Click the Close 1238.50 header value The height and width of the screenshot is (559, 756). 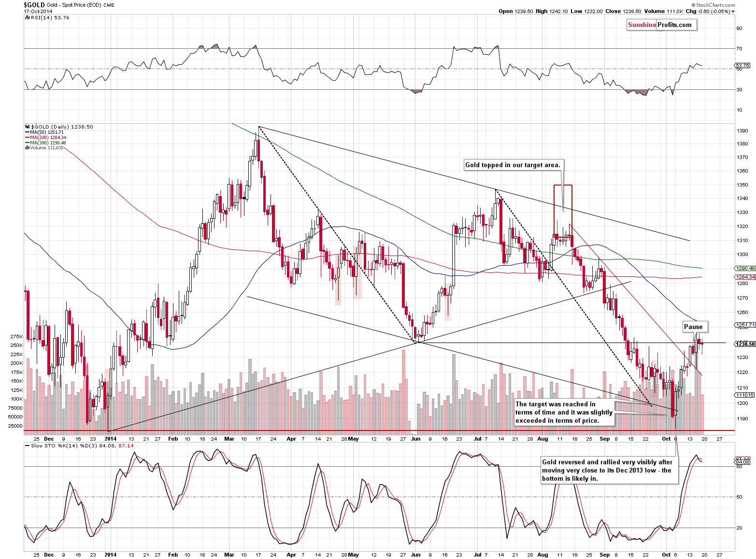pos(623,11)
